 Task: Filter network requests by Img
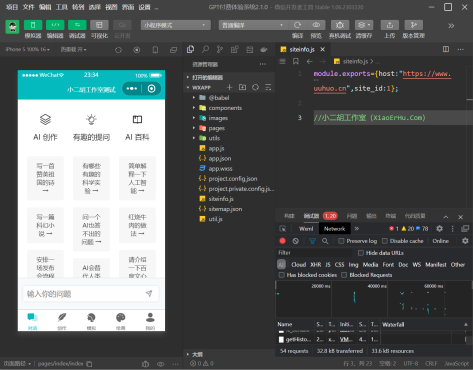(x=353, y=265)
